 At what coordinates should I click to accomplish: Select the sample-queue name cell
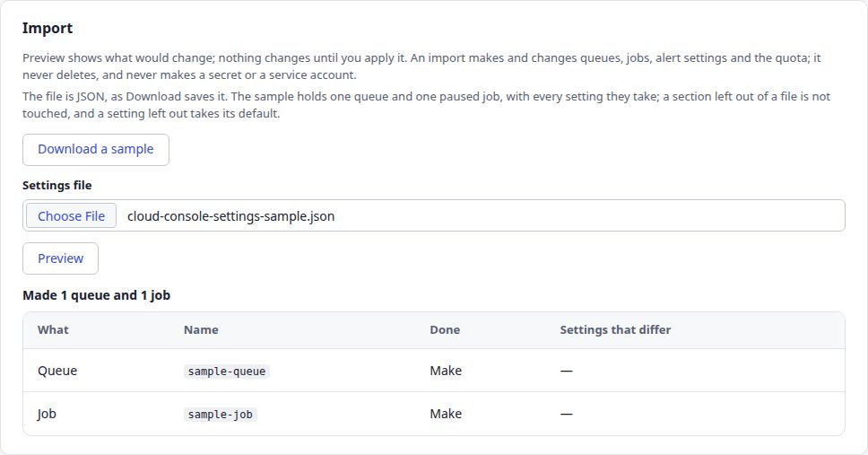click(x=226, y=371)
